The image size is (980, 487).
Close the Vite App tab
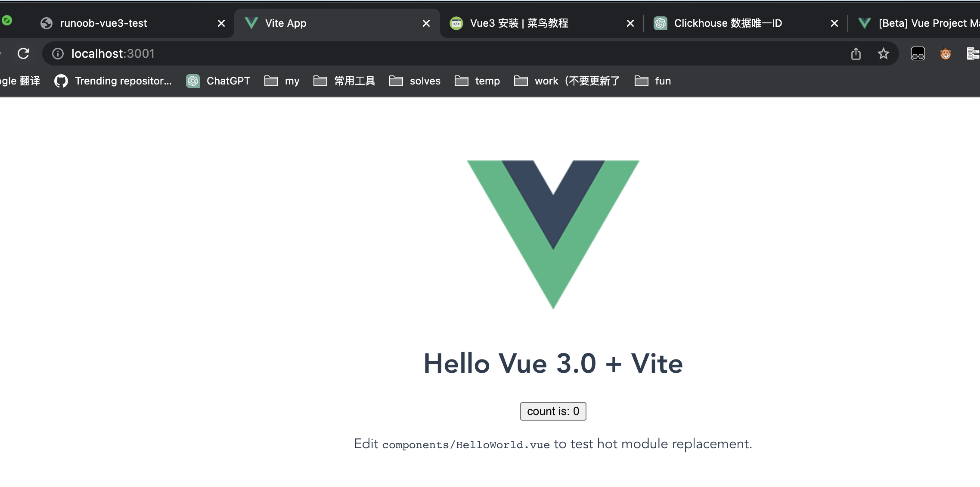click(426, 23)
